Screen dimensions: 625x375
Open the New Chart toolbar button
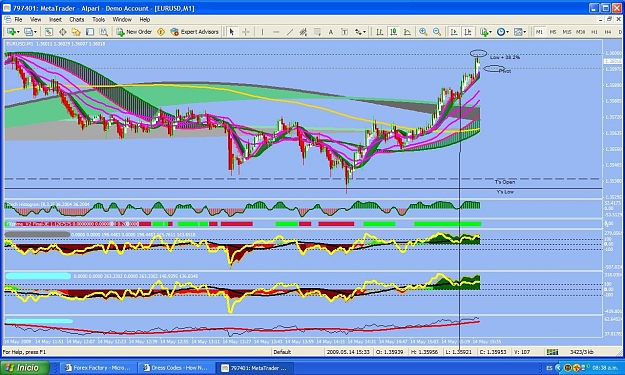click(11, 32)
